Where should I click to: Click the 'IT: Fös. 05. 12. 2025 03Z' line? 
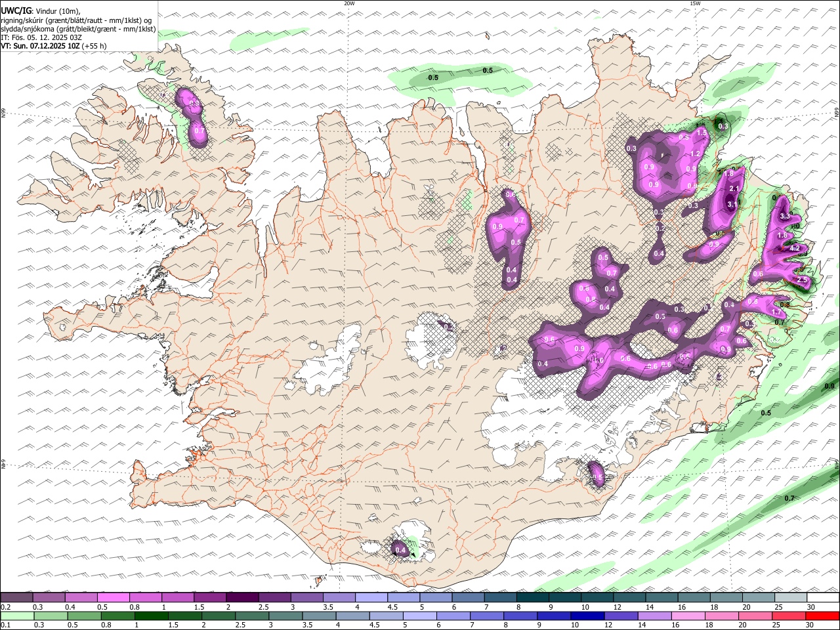pos(41,37)
